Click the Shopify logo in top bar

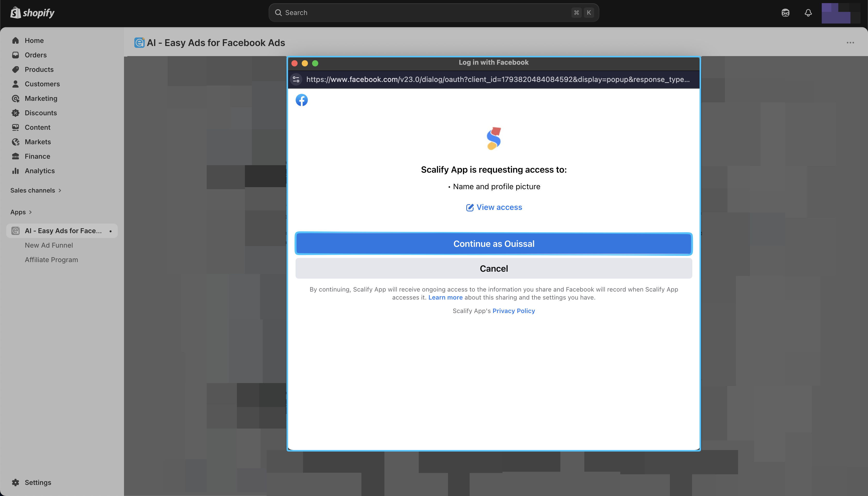pos(32,13)
